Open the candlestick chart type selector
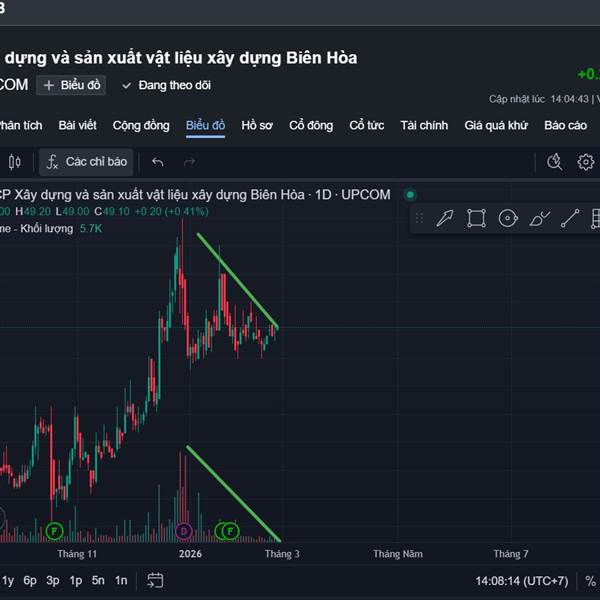600x600 pixels. (15, 162)
